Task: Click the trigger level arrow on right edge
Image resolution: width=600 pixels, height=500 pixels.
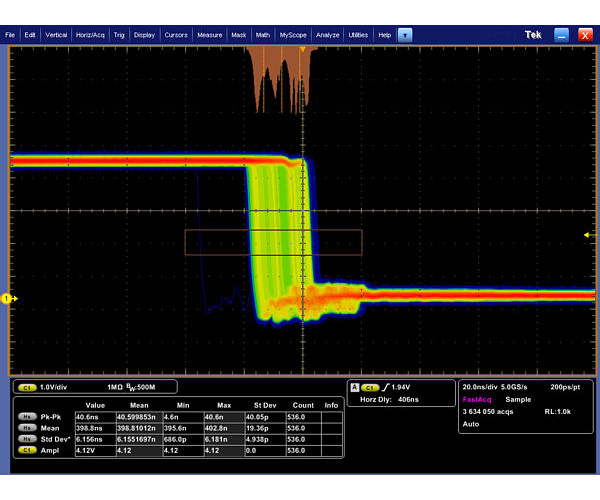Action: click(x=587, y=235)
